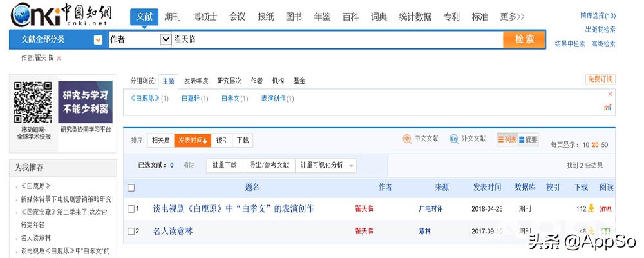Group results by 发表年度
This screenshot has width=644, height=258.
(x=196, y=81)
